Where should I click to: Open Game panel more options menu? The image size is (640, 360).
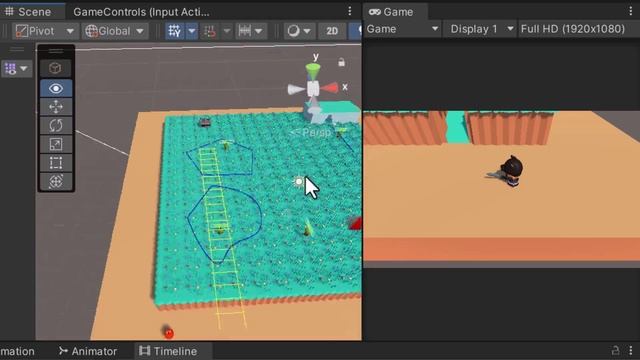631,11
